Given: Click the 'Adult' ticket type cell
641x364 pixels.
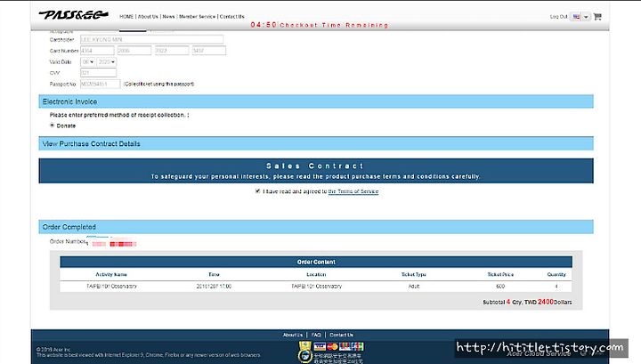Looking at the screenshot, I should (414, 287).
